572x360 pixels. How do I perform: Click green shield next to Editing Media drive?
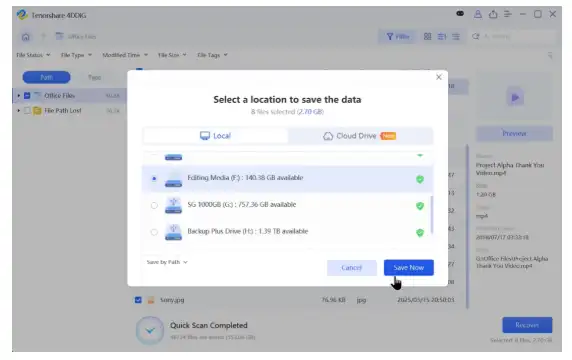(x=420, y=179)
